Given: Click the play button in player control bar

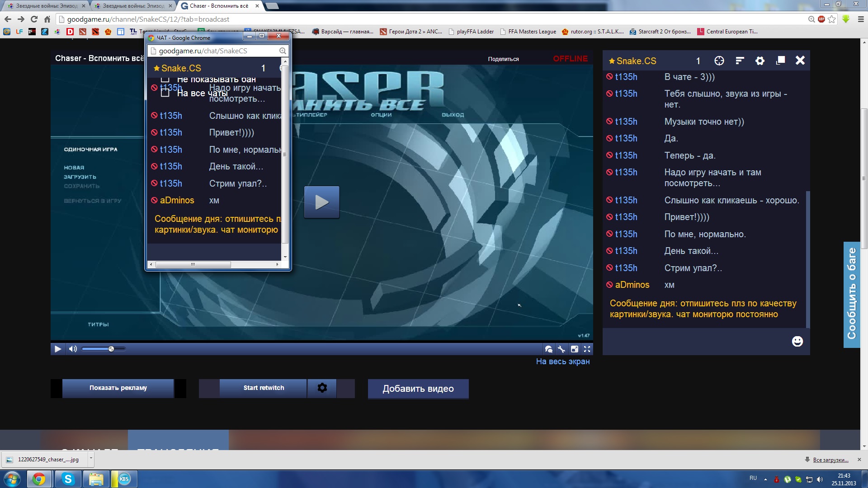Looking at the screenshot, I should coord(58,349).
